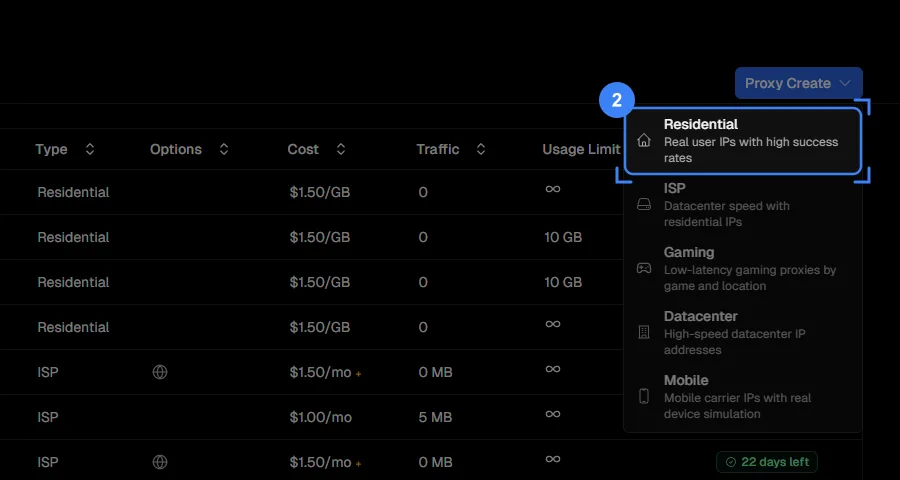Click the 22 days left badge
This screenshot has width=900, height=480.
click(767, 462)
